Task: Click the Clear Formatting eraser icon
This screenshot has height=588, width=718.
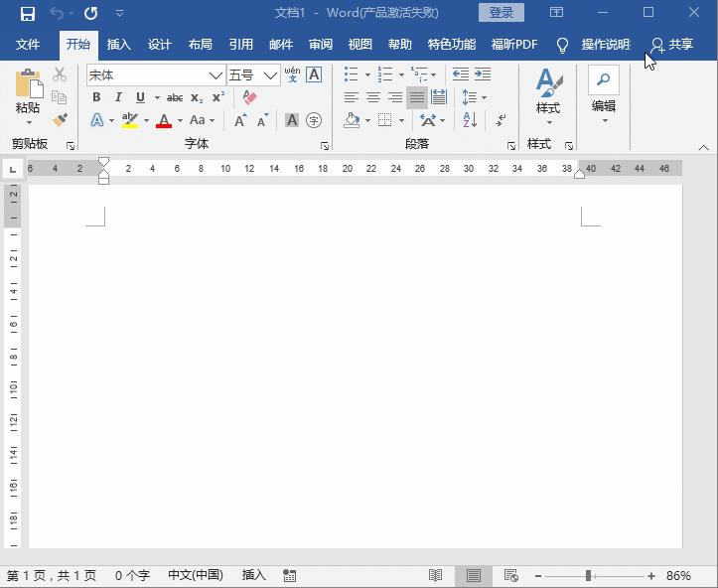Action: 249,97
